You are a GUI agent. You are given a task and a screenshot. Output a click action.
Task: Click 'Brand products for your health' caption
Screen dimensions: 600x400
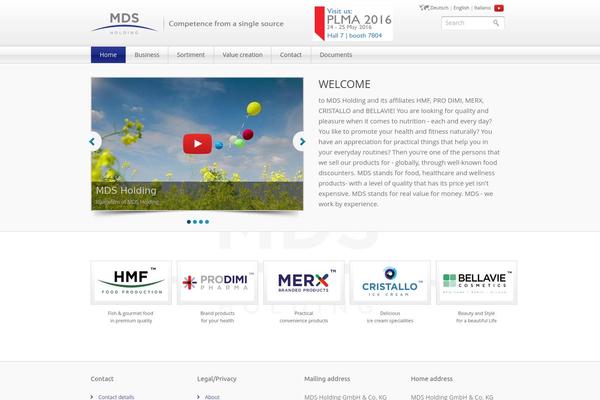[217, 317]
